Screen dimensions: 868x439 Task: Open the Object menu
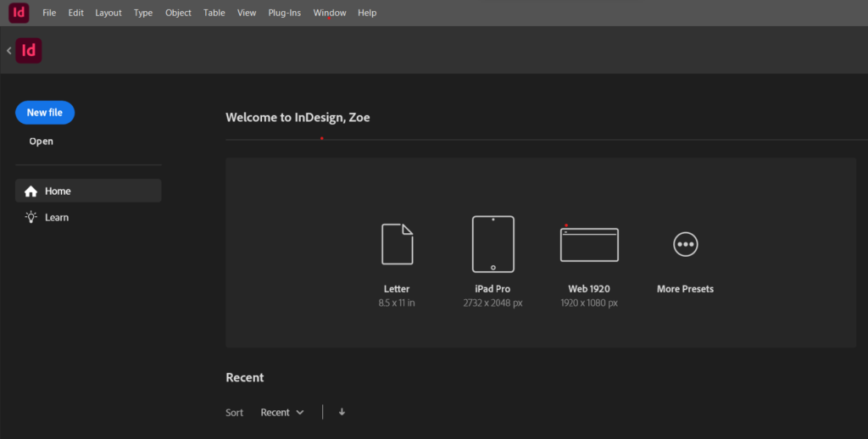178,13
